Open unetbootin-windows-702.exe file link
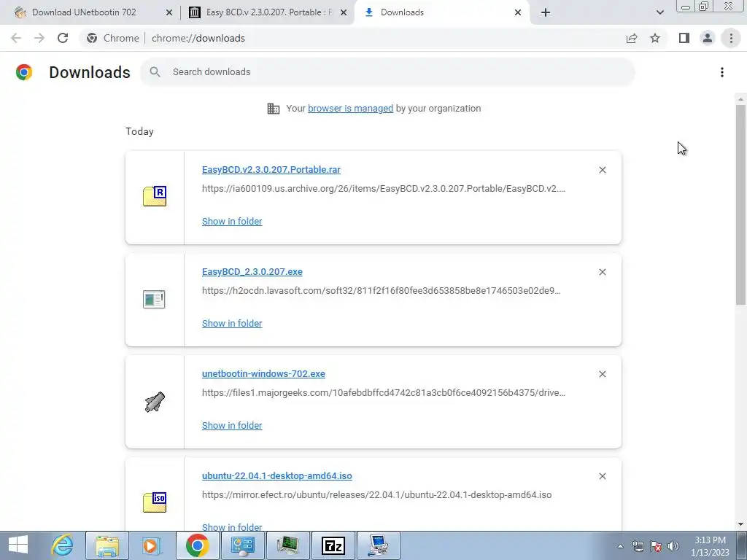Screen dimensions: 747x560 (x=263, y=374)
